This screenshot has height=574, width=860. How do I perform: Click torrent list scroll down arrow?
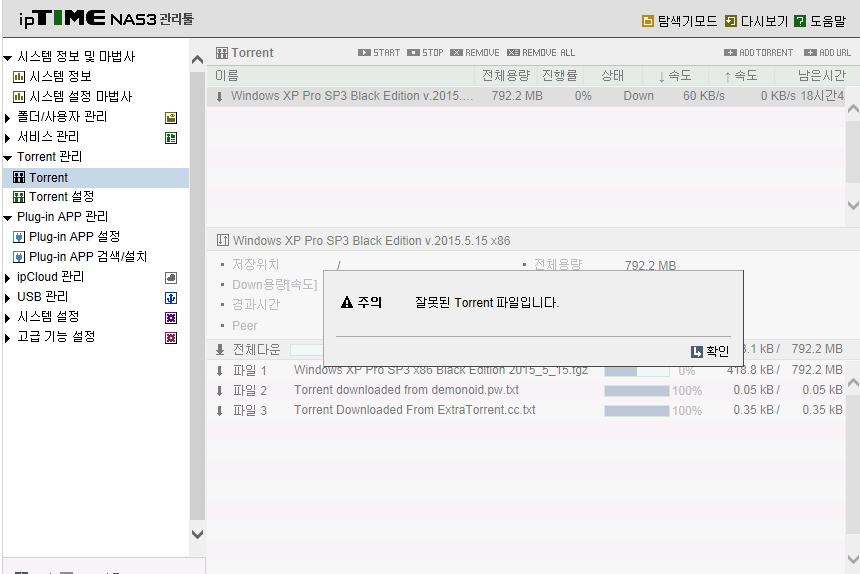tap(853, 205)
